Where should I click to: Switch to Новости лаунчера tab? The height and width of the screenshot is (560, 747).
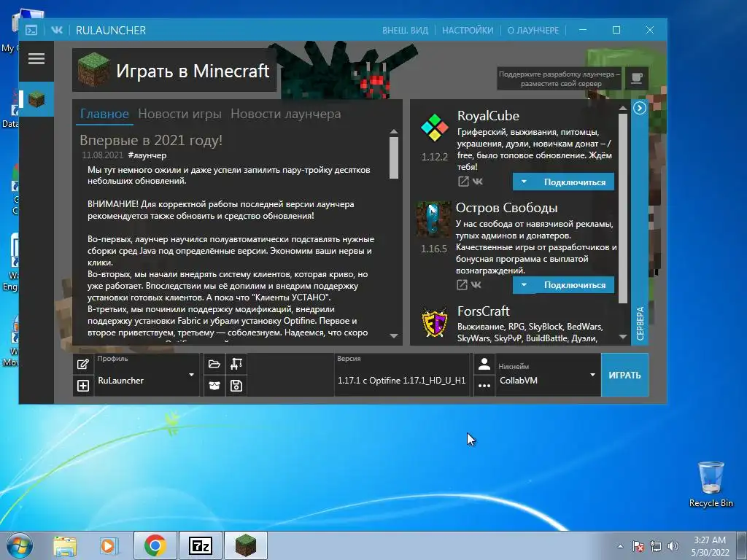pos(286,114)
